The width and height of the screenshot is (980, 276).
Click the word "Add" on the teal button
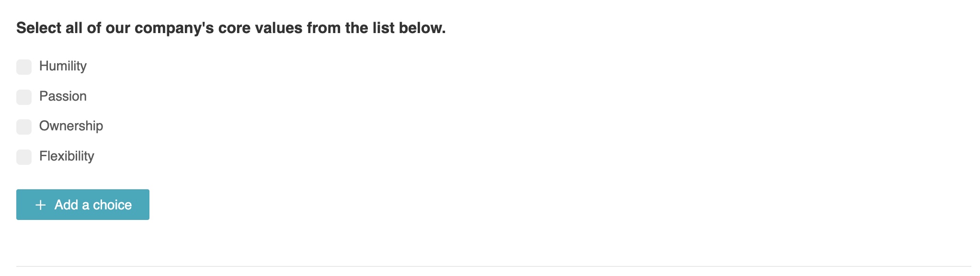pos(66,205)
